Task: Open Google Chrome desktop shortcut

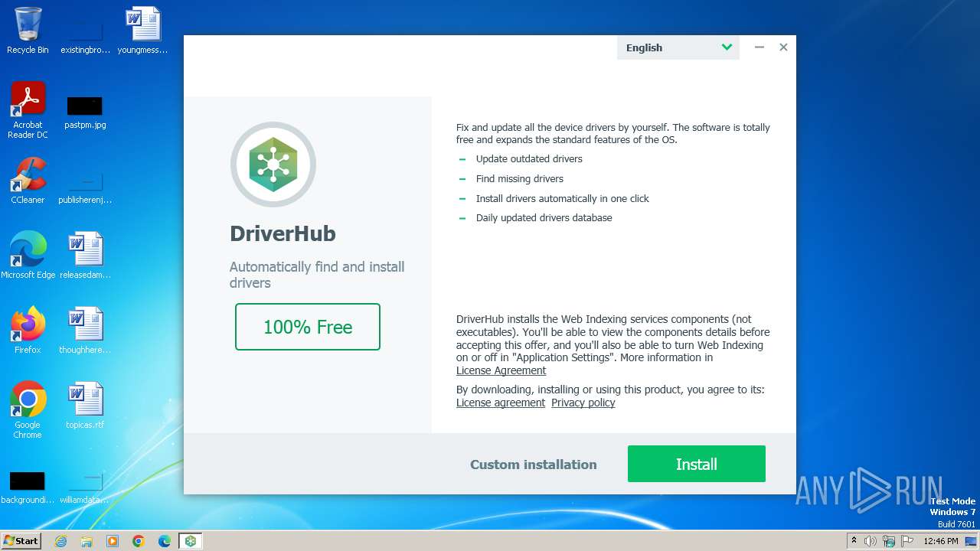Action: [x=28, y=410]
